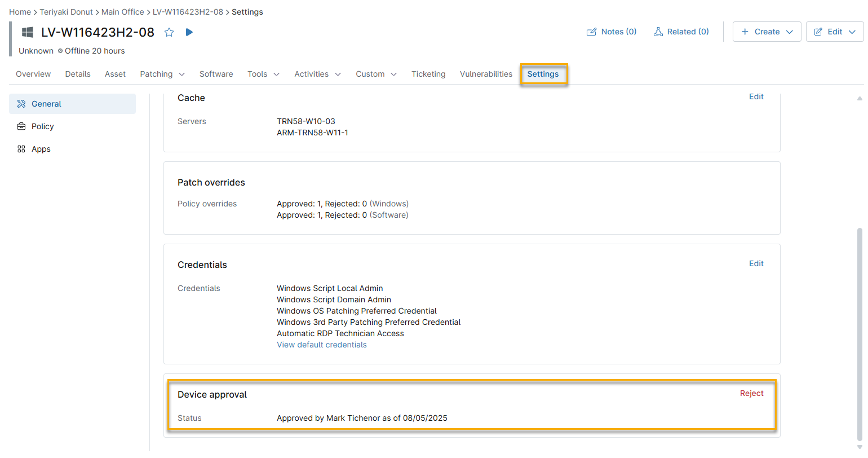Click the favorite star icon beside device name
This screenshot has height=458, width=868.
(169, 33)
